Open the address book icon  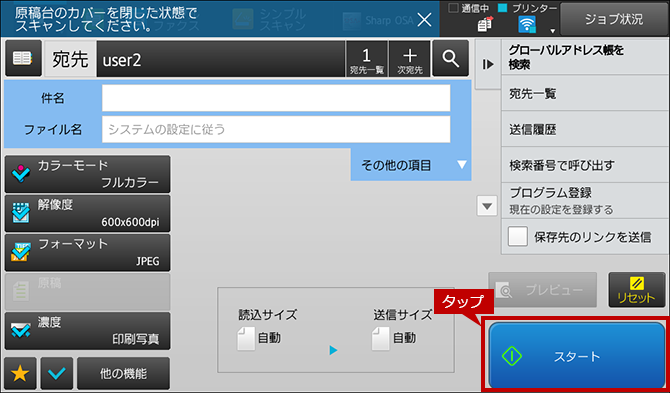[x=24, y=59]
